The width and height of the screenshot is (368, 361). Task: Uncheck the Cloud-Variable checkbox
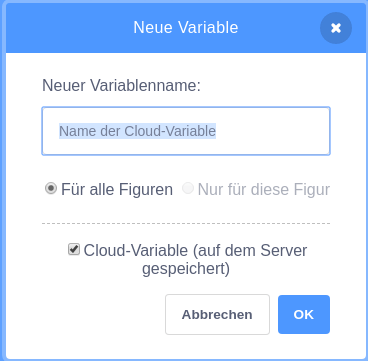click(x=74, y=249)
